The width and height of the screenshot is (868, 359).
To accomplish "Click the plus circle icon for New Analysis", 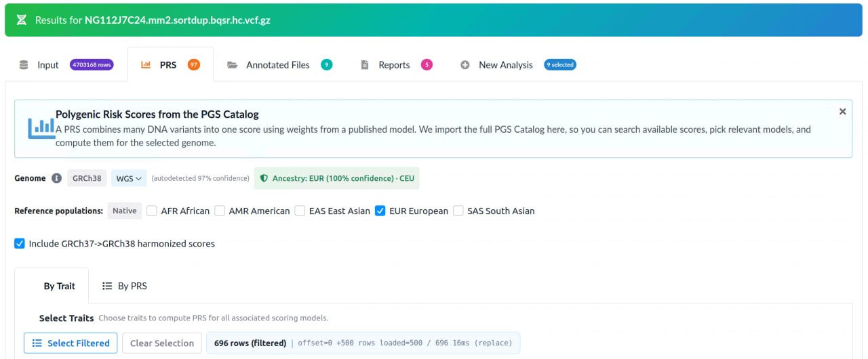I will coord(465,65).
